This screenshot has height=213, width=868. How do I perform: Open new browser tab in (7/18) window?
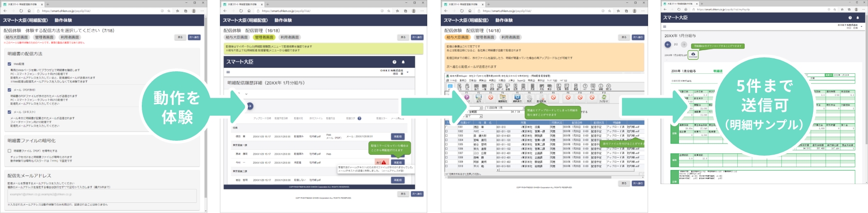(48, 4)
